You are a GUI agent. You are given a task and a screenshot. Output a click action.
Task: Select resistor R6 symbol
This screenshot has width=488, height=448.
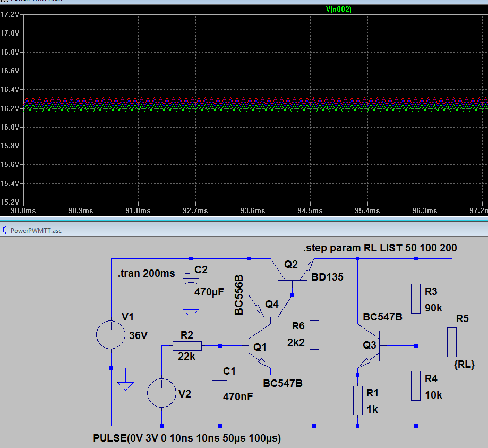click(314, 335)
